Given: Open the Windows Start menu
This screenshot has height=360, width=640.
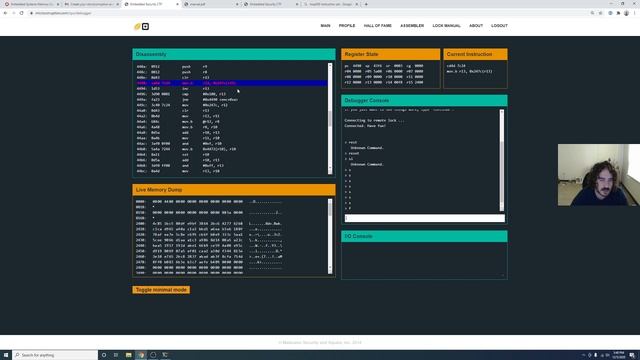Looking at the screenshot, I should coord(6,355).
